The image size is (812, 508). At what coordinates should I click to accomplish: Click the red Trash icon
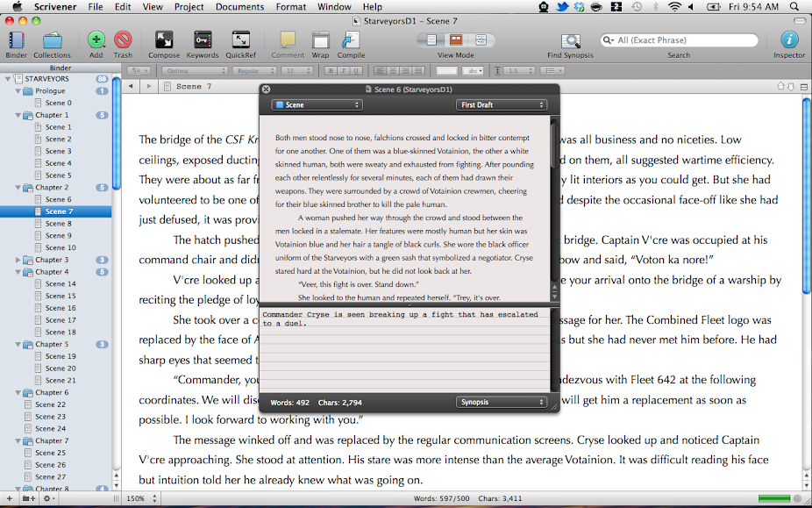(123, 39)
